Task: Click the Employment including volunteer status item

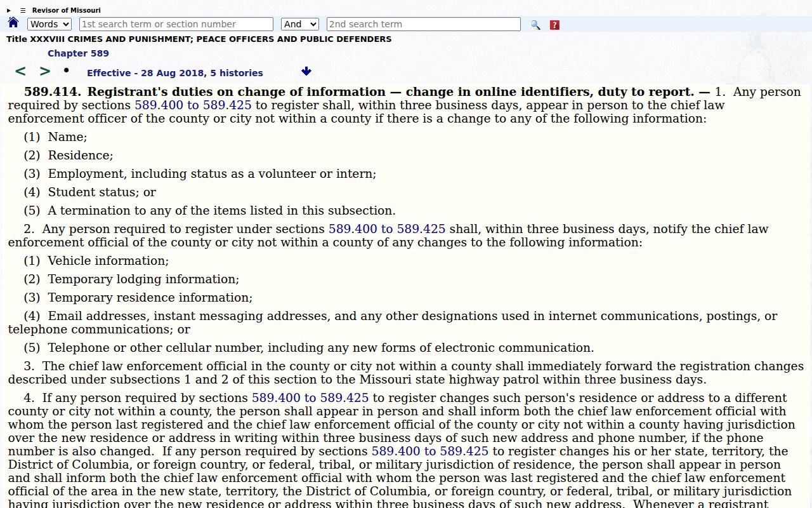Action: coord(200,174)
